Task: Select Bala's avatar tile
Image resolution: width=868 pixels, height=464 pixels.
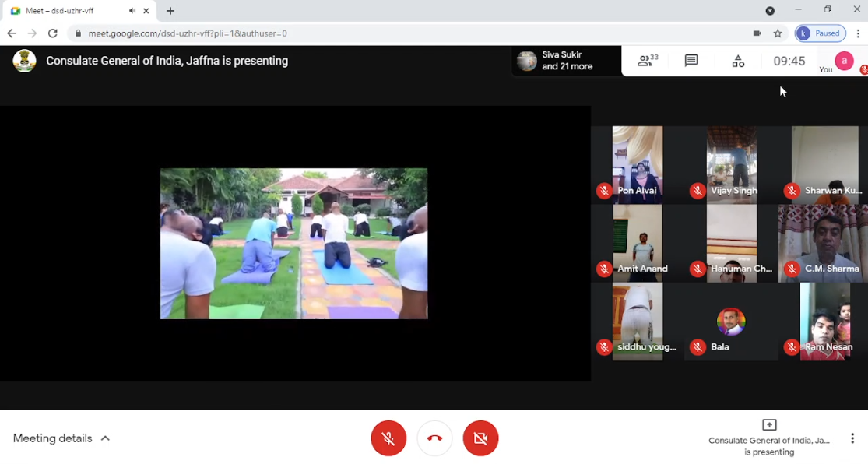Action: point(731,322)
